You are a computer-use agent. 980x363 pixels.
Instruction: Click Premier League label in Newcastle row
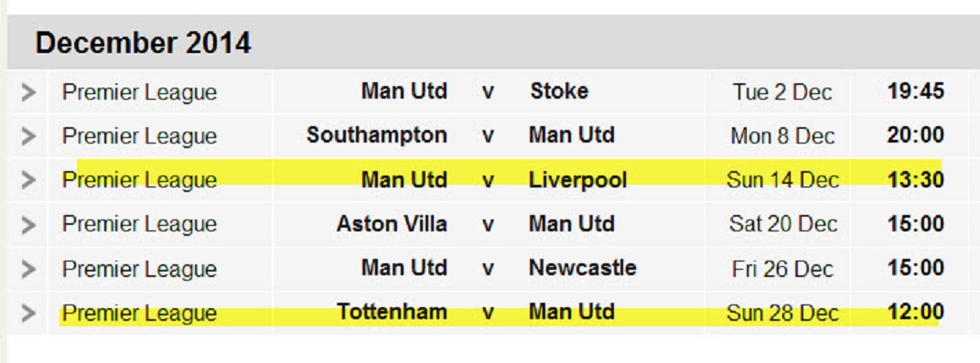[139, 270]
